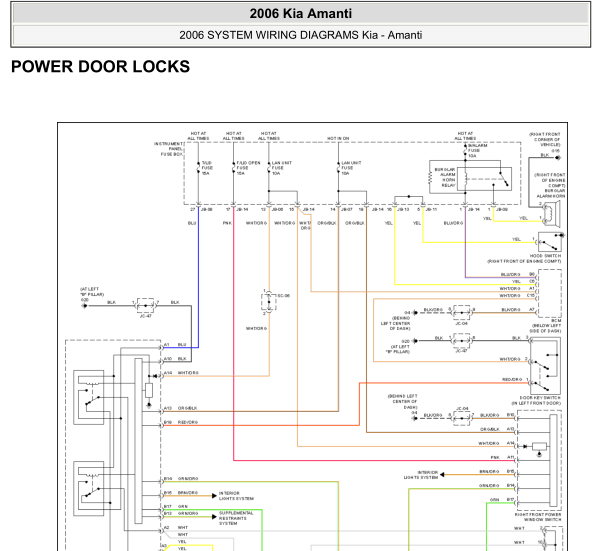601x551 pixels.
Task: Click the "INSTRUMENT PANEL FUSE BOX" label
Action: tap(168, 149)
